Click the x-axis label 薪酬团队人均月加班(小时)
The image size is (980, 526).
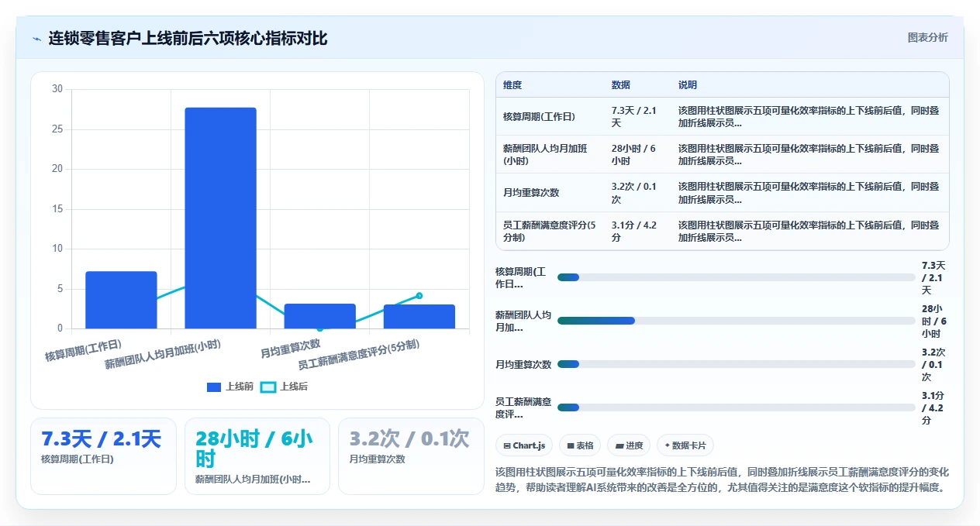click(x=163, y=354)
